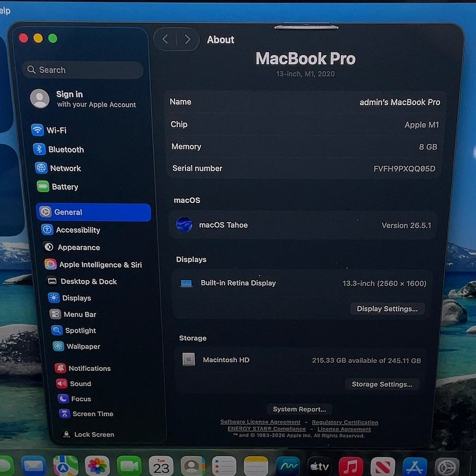This screenshot has width=476, height=476.
Task: Click the Display Settings… button
Action: click(387, 309)
